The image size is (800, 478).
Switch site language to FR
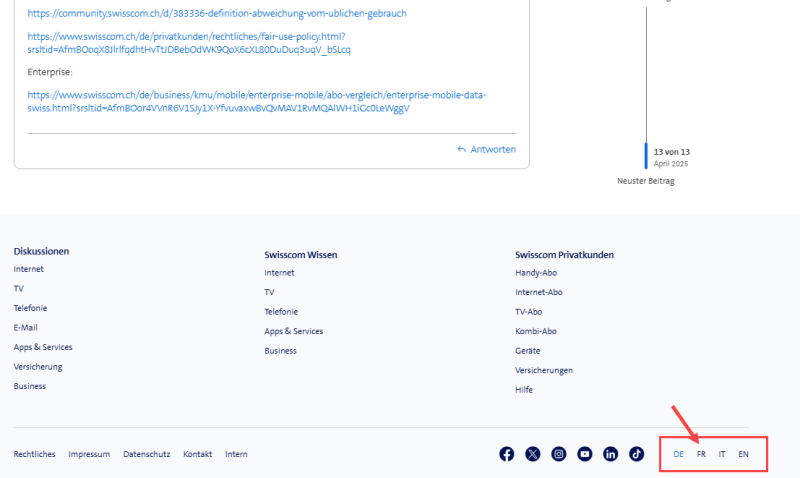pyautogui.click(x=701, y=454)
